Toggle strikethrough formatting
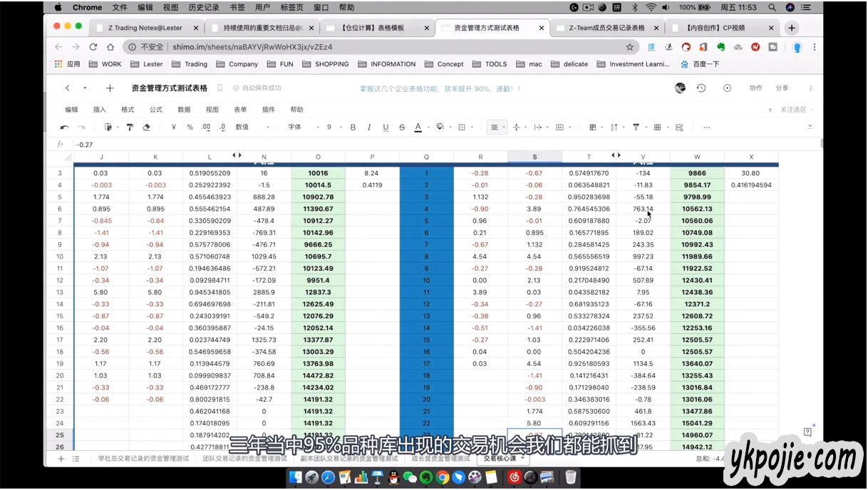 tap(402, 127)
